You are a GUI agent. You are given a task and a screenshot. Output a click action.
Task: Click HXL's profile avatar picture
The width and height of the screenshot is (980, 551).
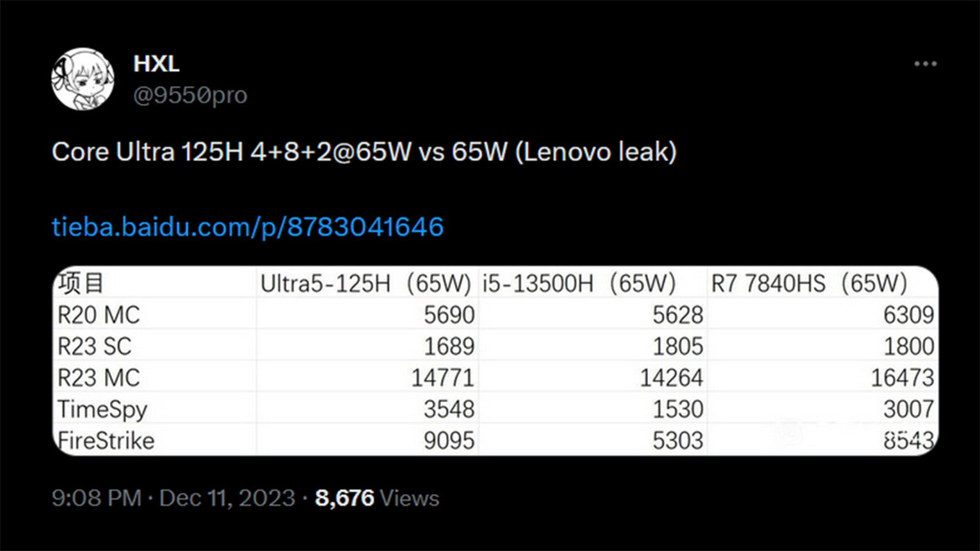(x=82, y=79)
